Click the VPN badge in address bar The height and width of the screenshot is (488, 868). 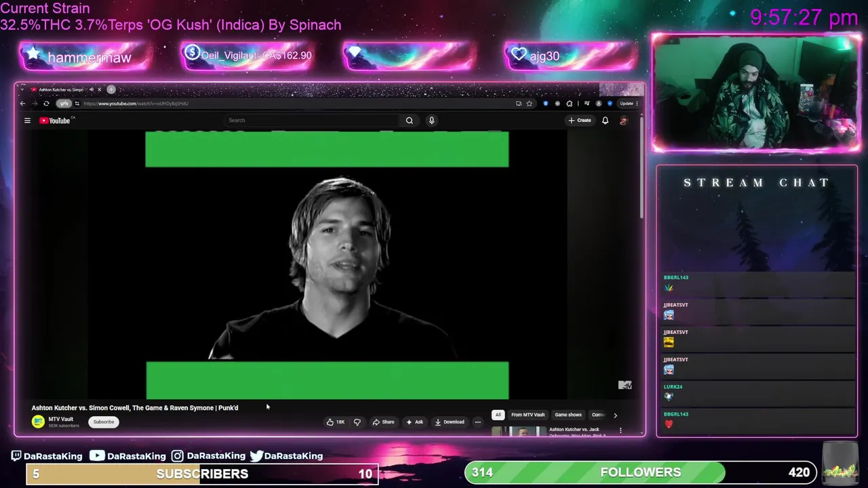[x=64, y=104]
